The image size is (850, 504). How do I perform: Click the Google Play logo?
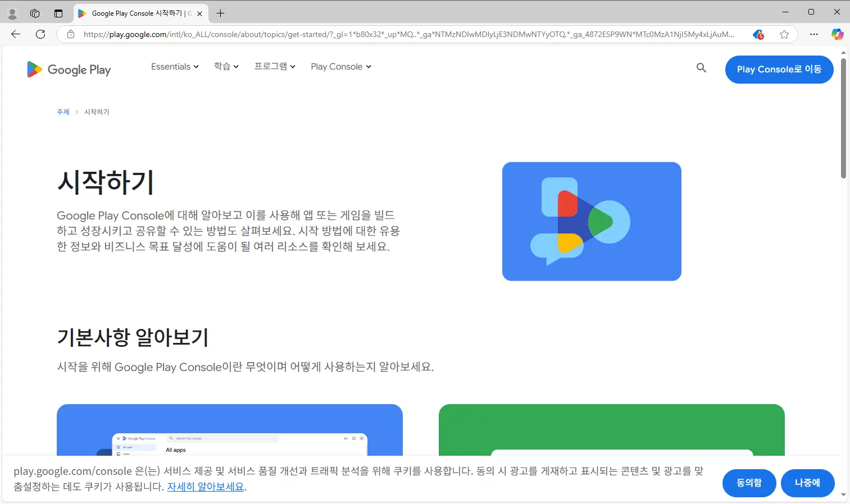[69, 69]
